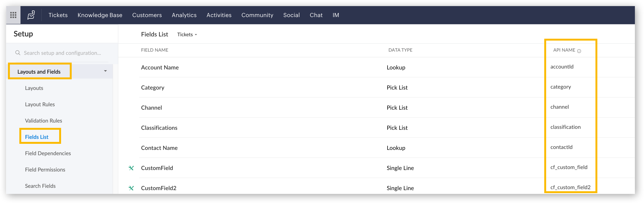Open the Tickets module dropdown beside Fields List
Viewport: 644px width, 203px height.
(x=187, y=35)
